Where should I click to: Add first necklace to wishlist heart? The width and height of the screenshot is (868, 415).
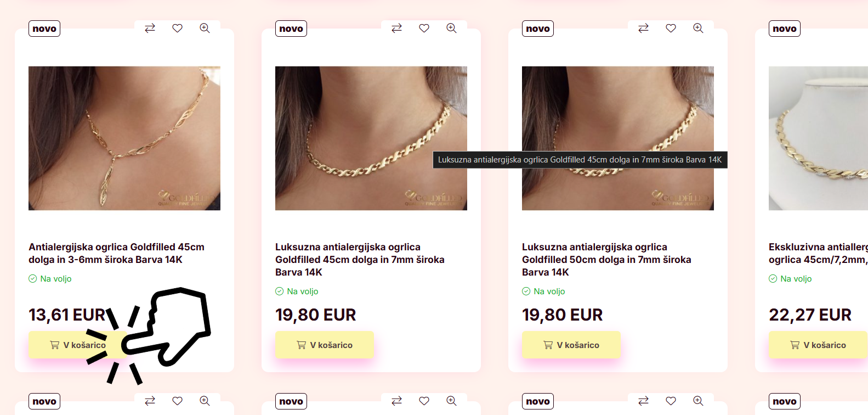[177, 28]
